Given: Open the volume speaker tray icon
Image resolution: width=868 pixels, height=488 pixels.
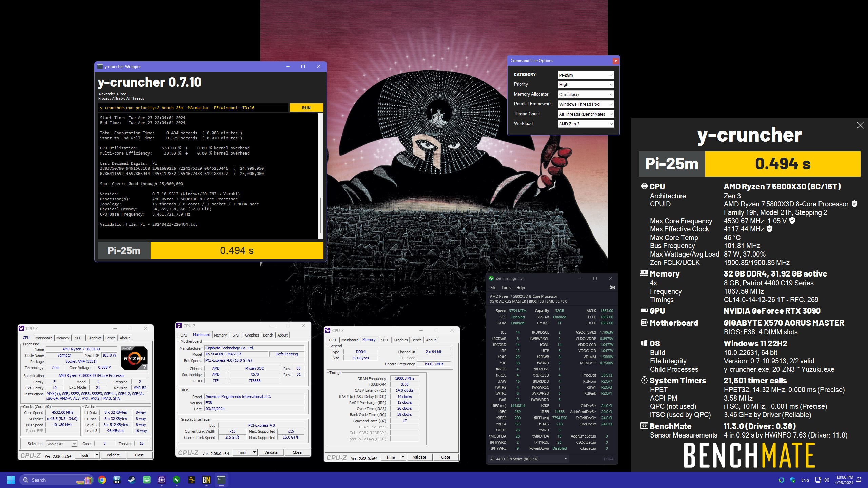Looking at the screenshot, I should 826,480.
